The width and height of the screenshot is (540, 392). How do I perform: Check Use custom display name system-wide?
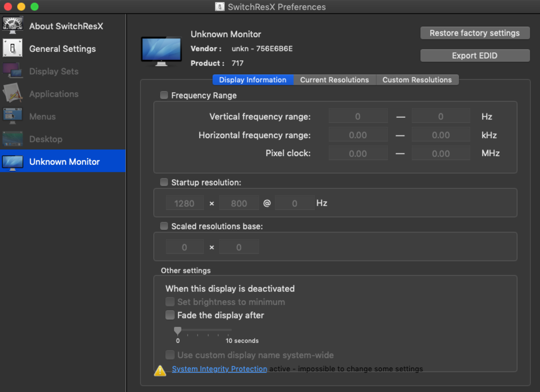(170, 355)
